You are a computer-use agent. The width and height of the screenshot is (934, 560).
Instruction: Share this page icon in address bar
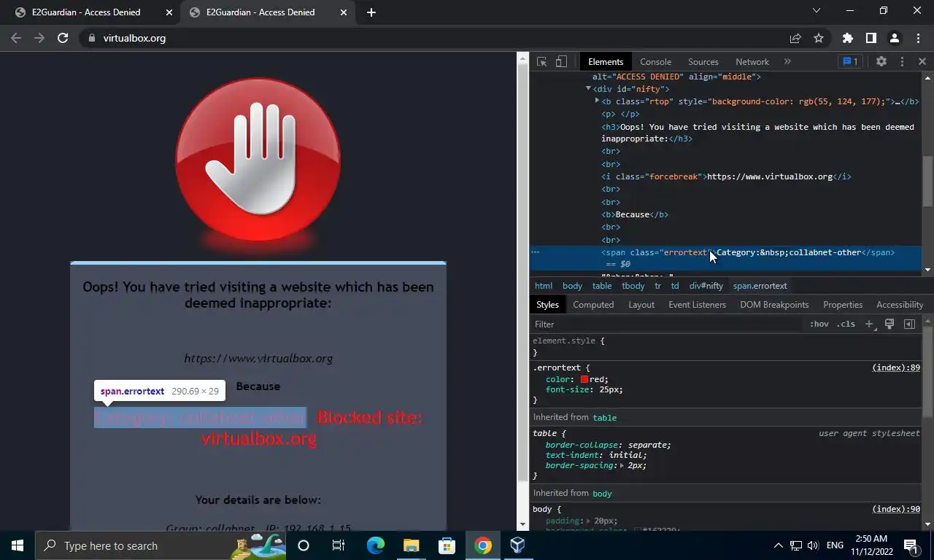tap(795, 38)
